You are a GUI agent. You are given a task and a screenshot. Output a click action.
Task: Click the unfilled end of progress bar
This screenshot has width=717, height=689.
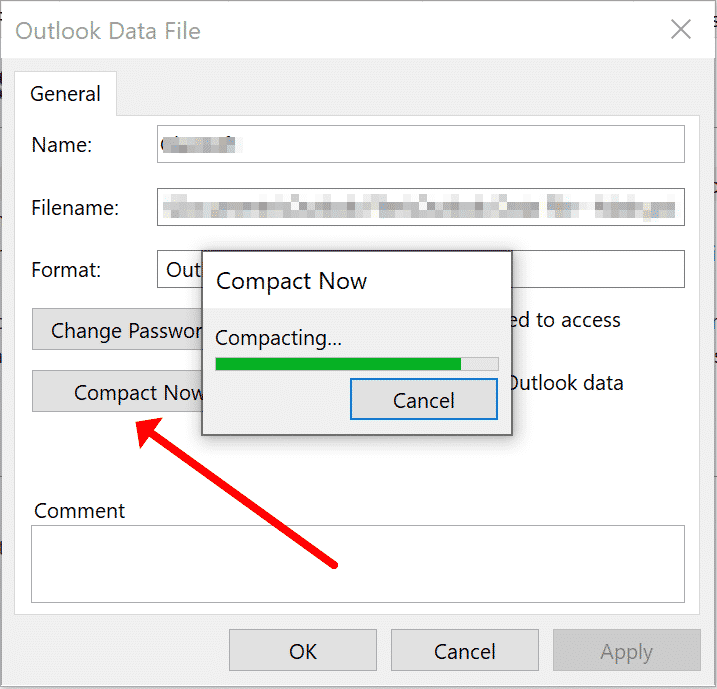[480, 364]
